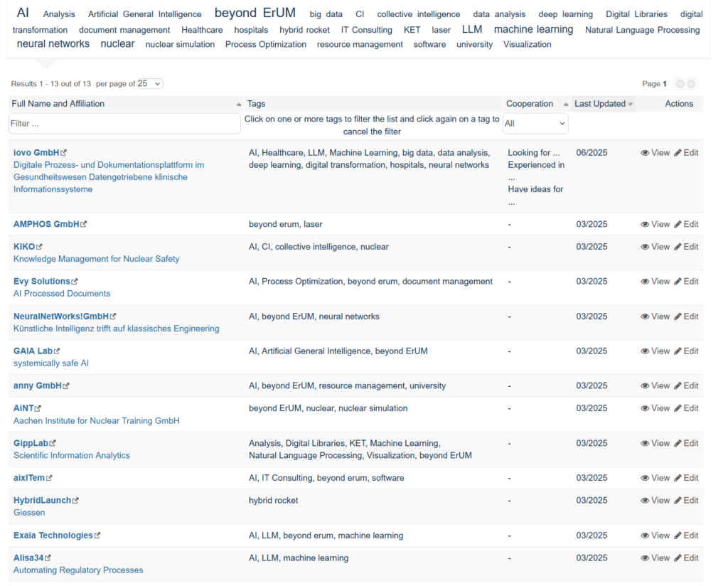Open the Exaia Technologies name link
The height and width of the screenshot is (586, 728).
pyautogui.click(x=53, y=536)
